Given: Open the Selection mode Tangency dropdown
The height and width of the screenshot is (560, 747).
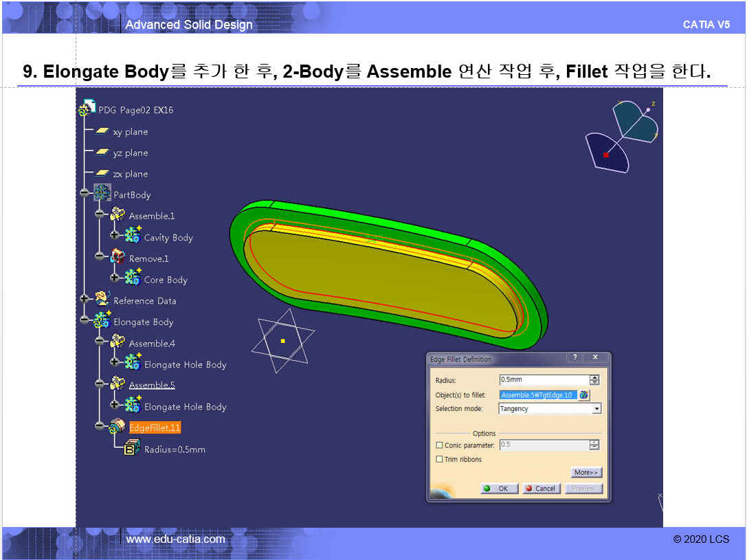Looking at the screenshot, I should coord(597,409).
